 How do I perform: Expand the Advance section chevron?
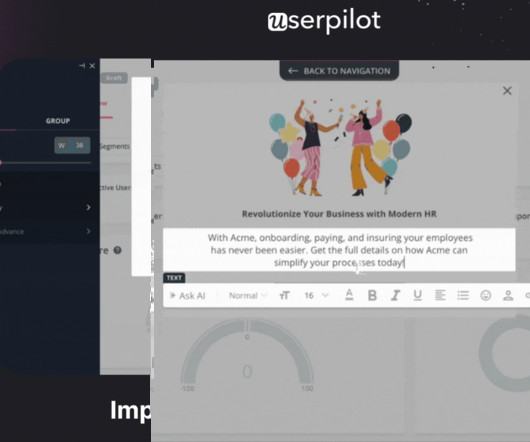coord(89,231)
